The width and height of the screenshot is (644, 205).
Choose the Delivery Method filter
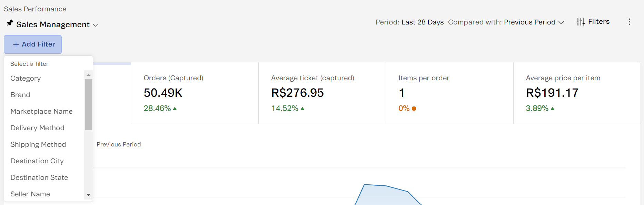(37, 128)
